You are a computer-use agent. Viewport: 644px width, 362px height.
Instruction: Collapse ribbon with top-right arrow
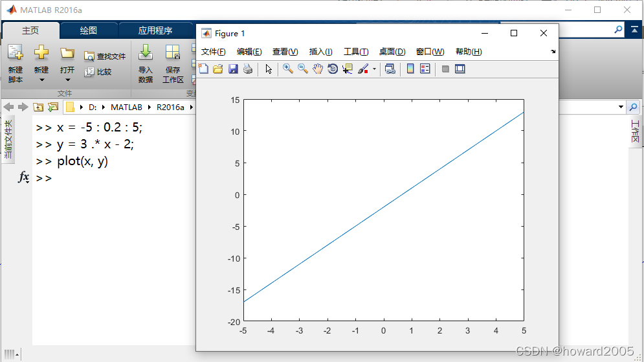pyautogui.click(x=634, y=30)
